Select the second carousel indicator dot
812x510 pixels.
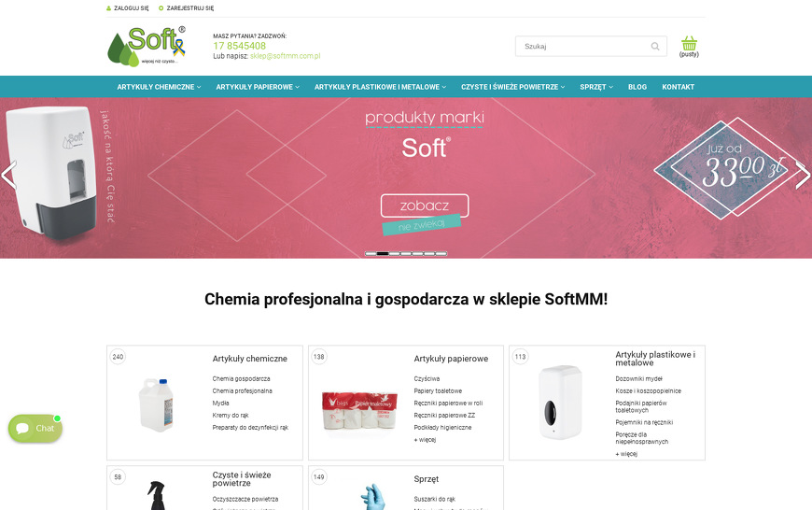click(x=383, y=253)
